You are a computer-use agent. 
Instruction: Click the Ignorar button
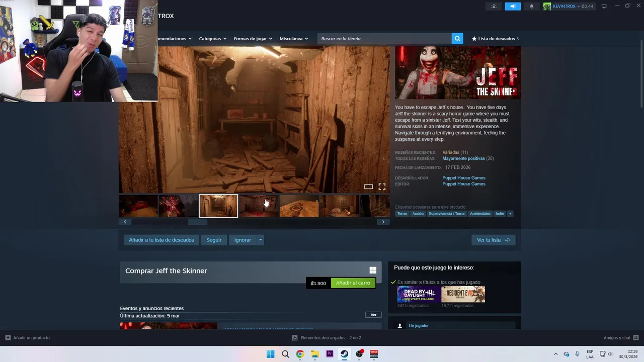243,240
